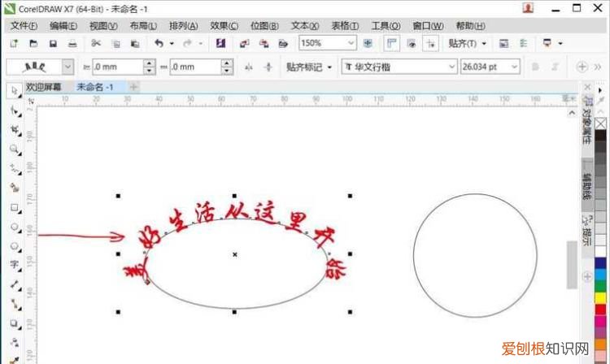This screenshot has width=610, height=364.
Task: Open the 辅助线 docker tab
Action: coord(586,186)
